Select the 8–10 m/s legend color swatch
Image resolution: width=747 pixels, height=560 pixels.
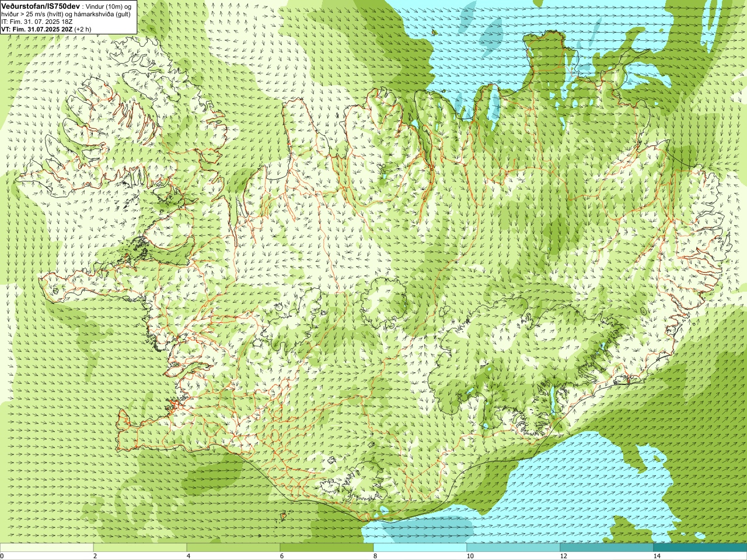coord(420,548)
